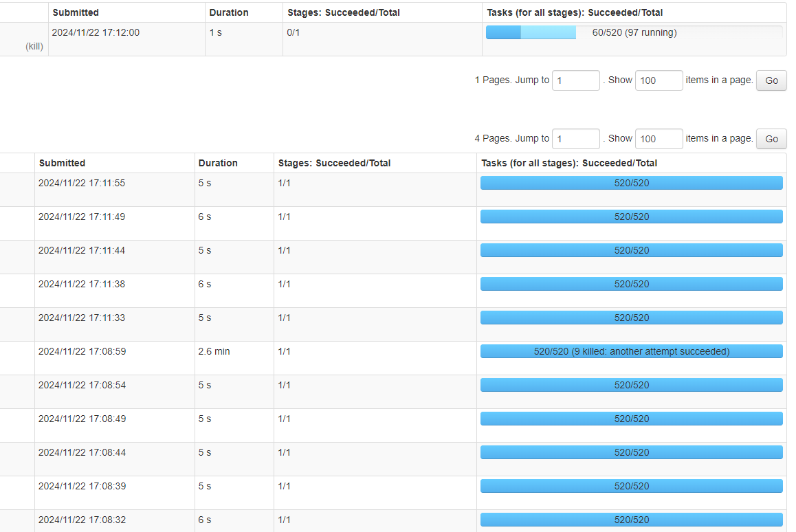Click Stages: Succeeded/Total header in 4-page jobs table
The width and height of the screenshot is (796, 532).
(x=334, y=163)
